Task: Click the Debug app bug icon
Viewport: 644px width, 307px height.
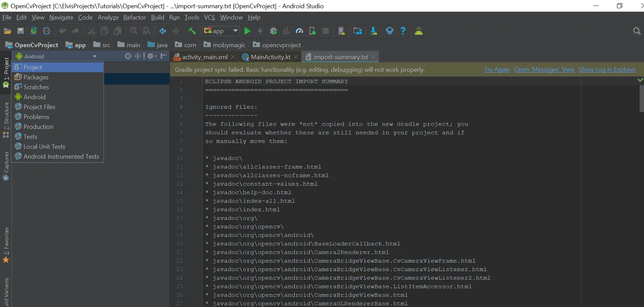Action: pyautogui.click(x=273, y=31)
